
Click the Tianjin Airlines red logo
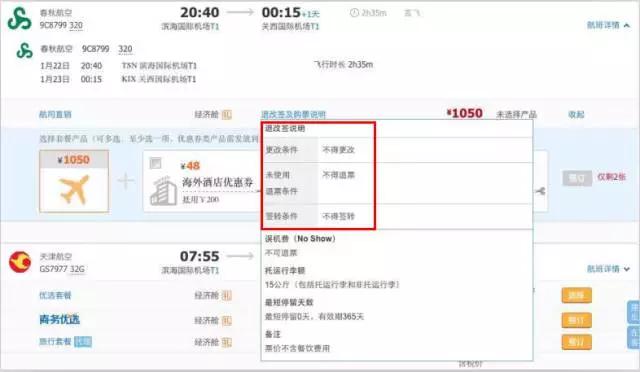(x=20, y=262)
